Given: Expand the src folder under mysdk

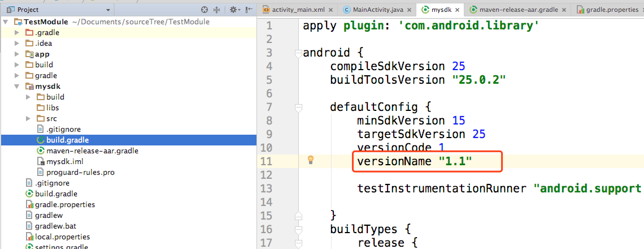Looking at the screenshot, I should pos(28,118).
